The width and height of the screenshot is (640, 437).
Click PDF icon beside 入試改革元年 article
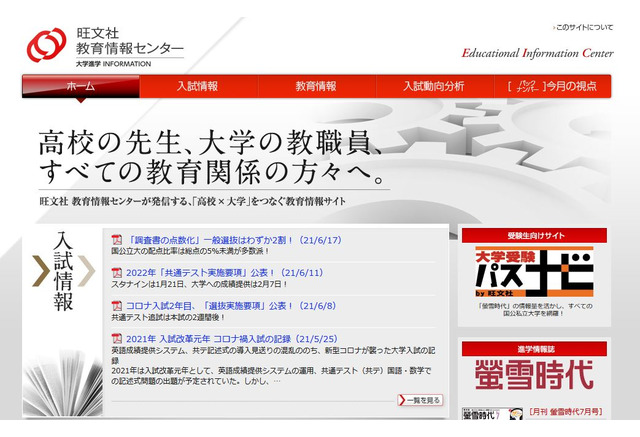tap(116, 338)
